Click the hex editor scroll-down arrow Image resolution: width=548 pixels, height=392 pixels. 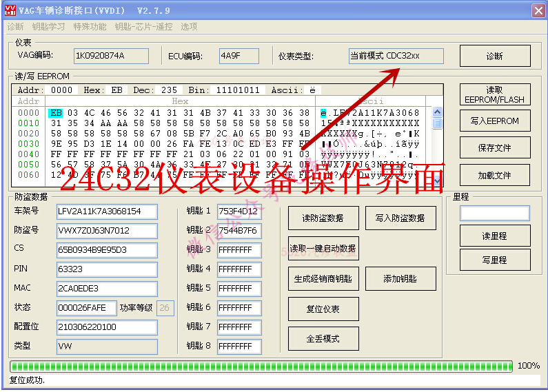click(437, 180)
